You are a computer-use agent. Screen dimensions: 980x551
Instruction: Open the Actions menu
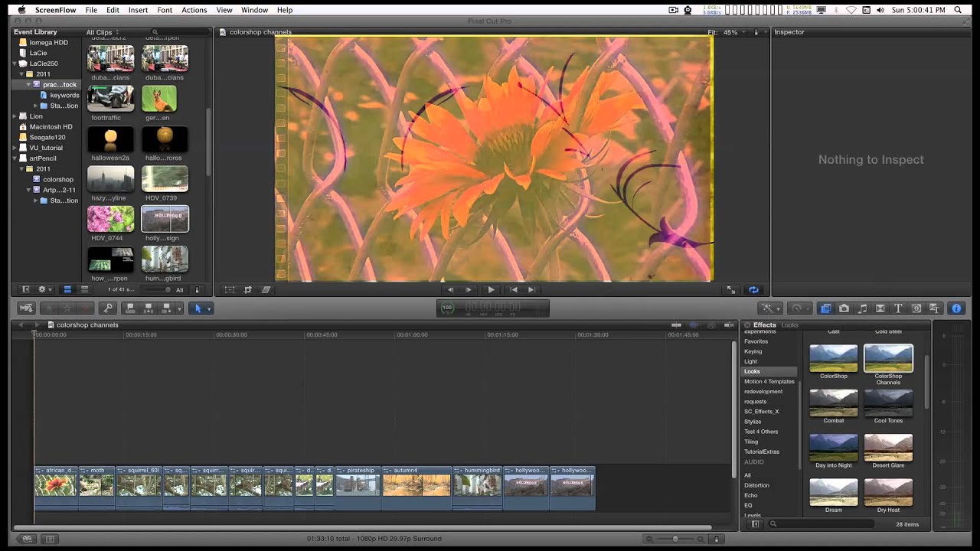(194, 10)
